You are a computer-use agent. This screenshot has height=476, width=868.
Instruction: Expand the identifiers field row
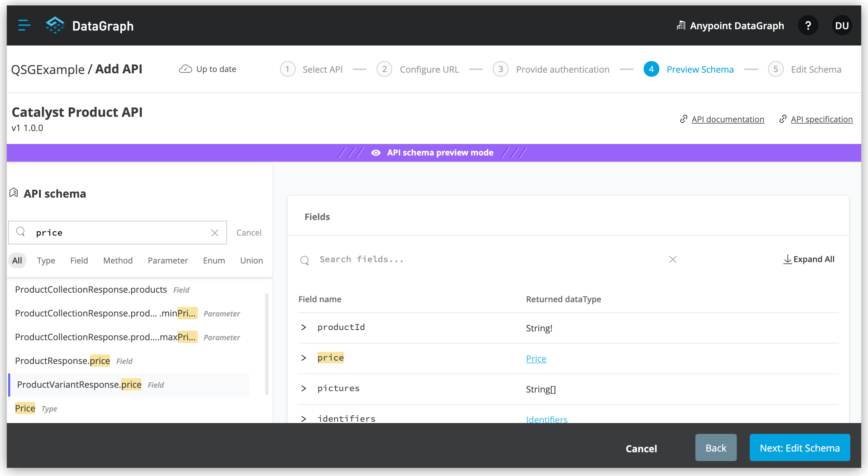point(303,418)
